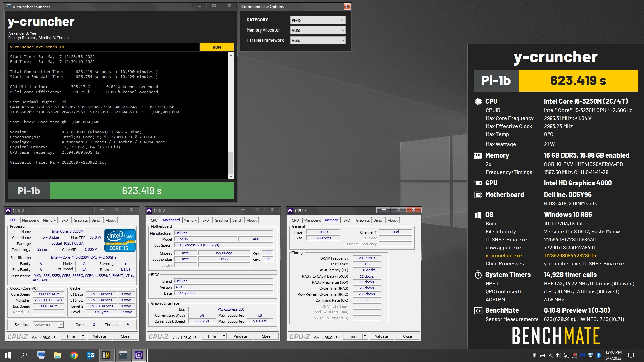Open the command prompt taskbar icon
The width and height of the screenshot is (644, 362).
pyautogui.click(x=123, y=355)
